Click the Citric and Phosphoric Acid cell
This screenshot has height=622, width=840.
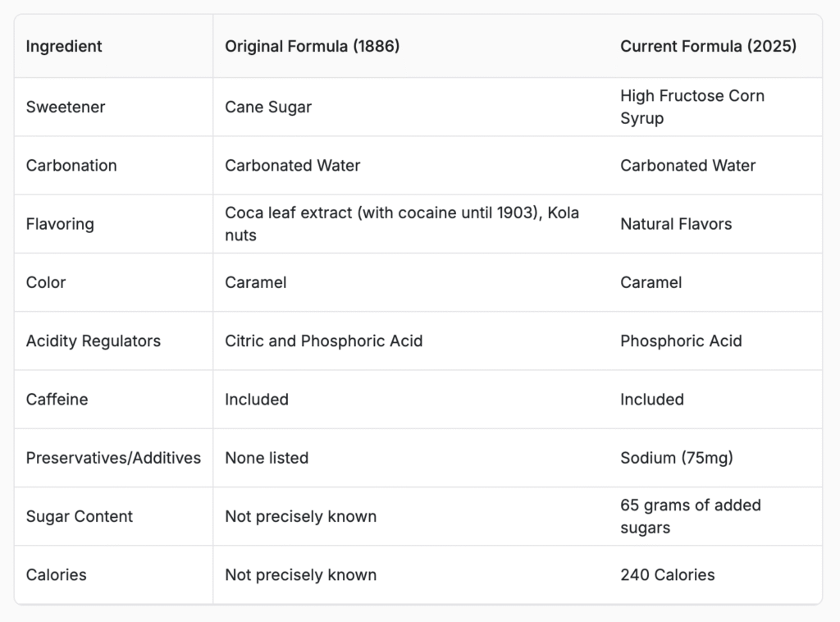[x=323, y=341]
